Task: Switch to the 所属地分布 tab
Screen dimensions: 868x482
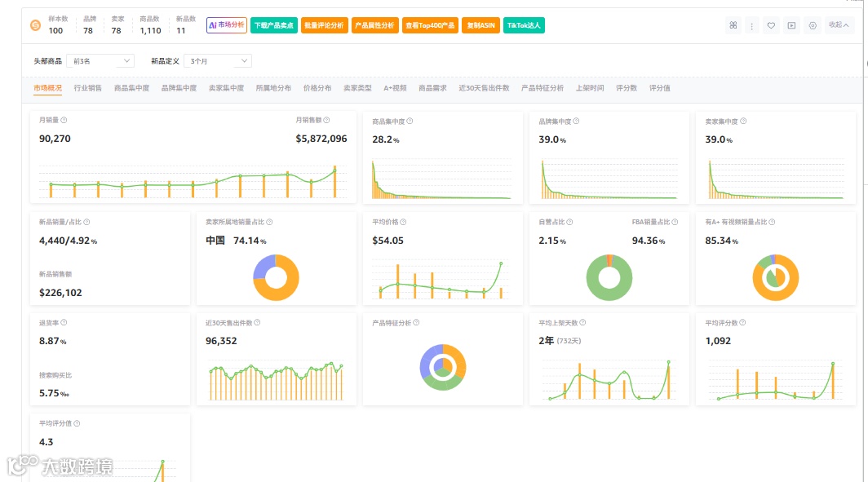Action: pyautogui.click(x=273, y=88)
